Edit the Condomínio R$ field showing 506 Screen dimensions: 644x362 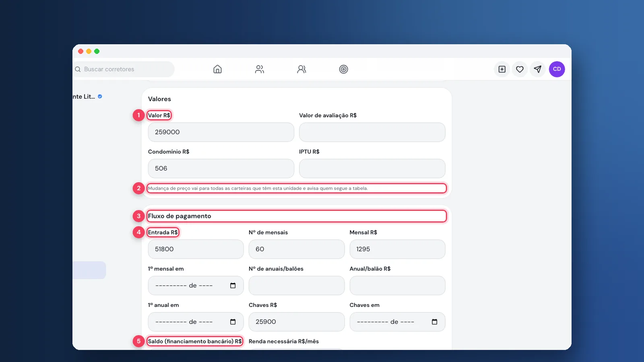221,169
